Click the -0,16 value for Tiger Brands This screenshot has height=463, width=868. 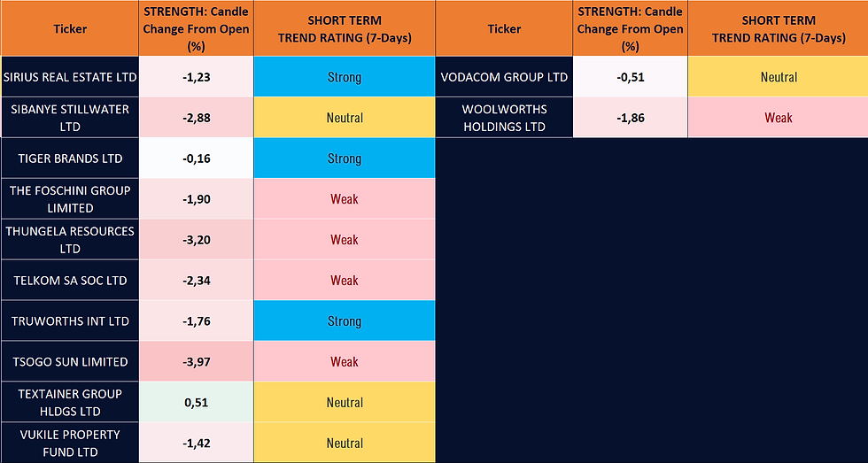tap(197, 158)
